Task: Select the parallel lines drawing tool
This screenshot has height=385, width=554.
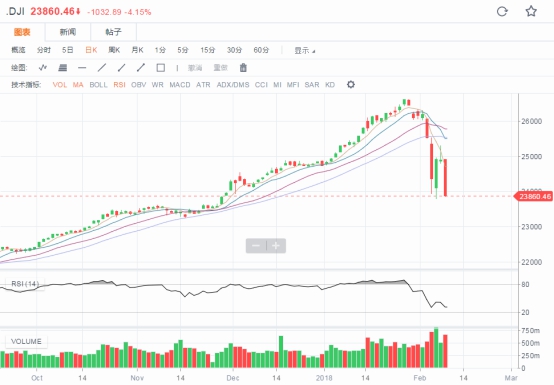Action: [x=63, y=67]
